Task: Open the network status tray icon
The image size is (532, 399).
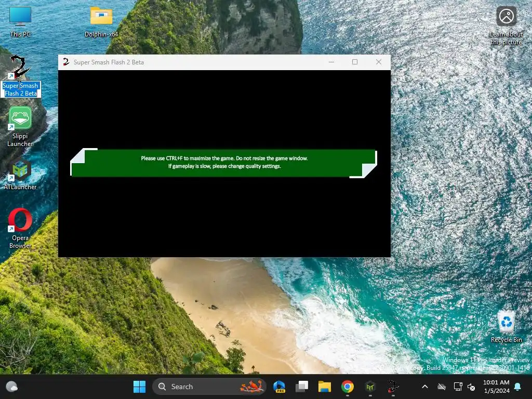Action: click(x=458, y=387)
